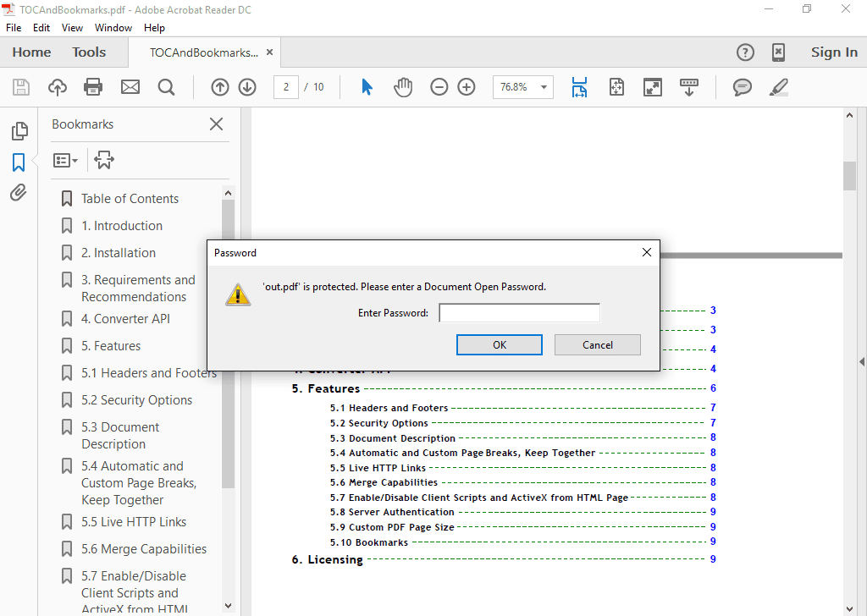Image resolution: width=867 pixels, height=616 pixels.
Task: Click the bookmarks panel scrollbar thumb
Action: pos(228,344)
